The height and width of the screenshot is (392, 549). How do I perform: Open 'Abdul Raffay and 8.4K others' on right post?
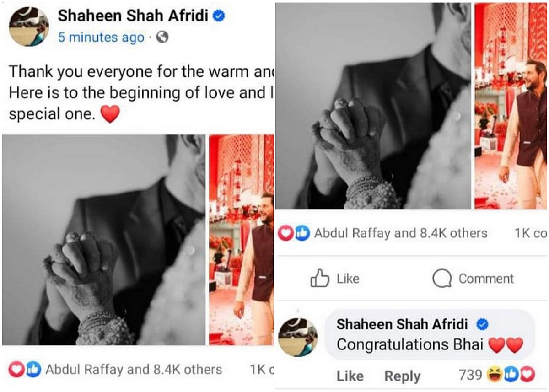coord(401,233)
